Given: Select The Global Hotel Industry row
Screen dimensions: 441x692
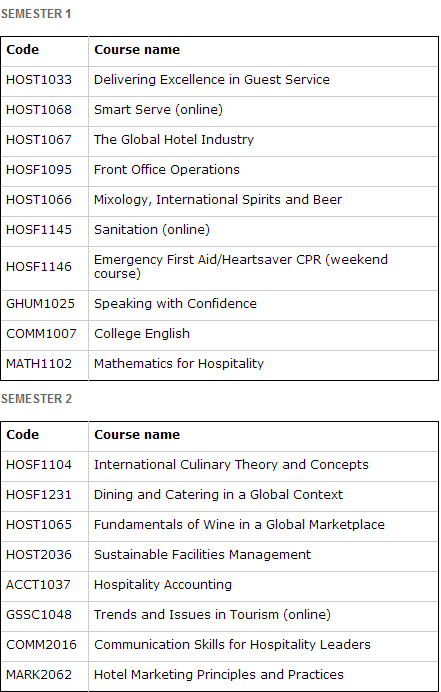Looking at the screenshot, I should (x=219, y=141).
